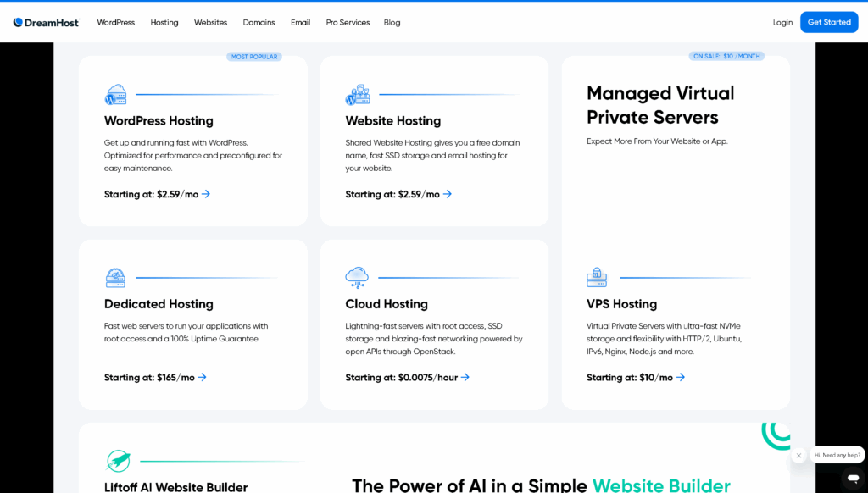Click the Website Hosting description text

click(x=432, y=156)
